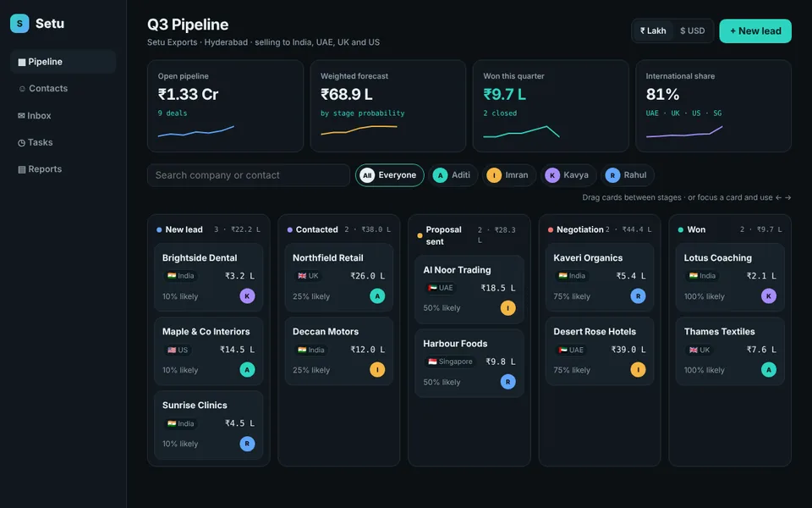The width and height of the screenshot is (812, 508).
Task: Click the UAE flag tag on Desert Rose Hotels
Action: 571,350
